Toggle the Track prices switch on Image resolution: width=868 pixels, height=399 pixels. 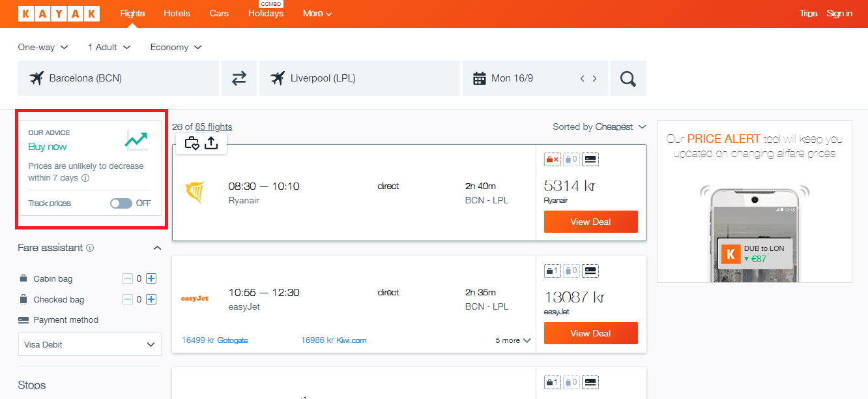tap(121, 203)
